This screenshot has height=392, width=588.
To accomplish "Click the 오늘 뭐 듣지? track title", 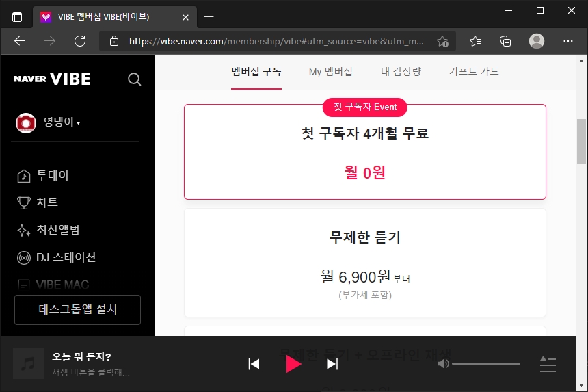I will click(x=81, y=356).
